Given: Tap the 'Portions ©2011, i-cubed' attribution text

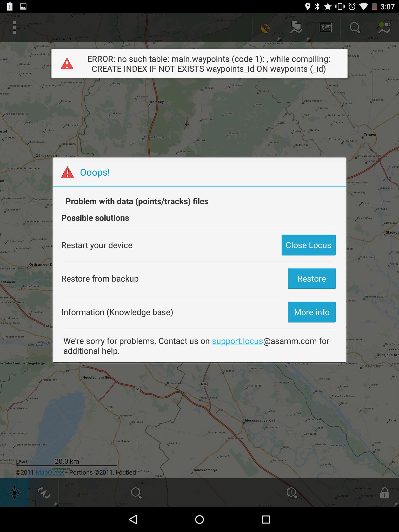Looking at the screenshot, I should tap(102, 472).
